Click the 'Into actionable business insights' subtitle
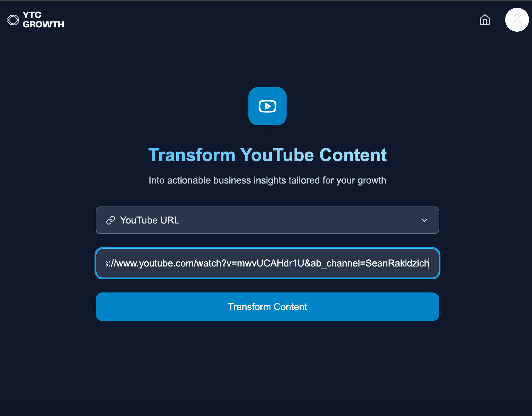 tap(267, 180)
